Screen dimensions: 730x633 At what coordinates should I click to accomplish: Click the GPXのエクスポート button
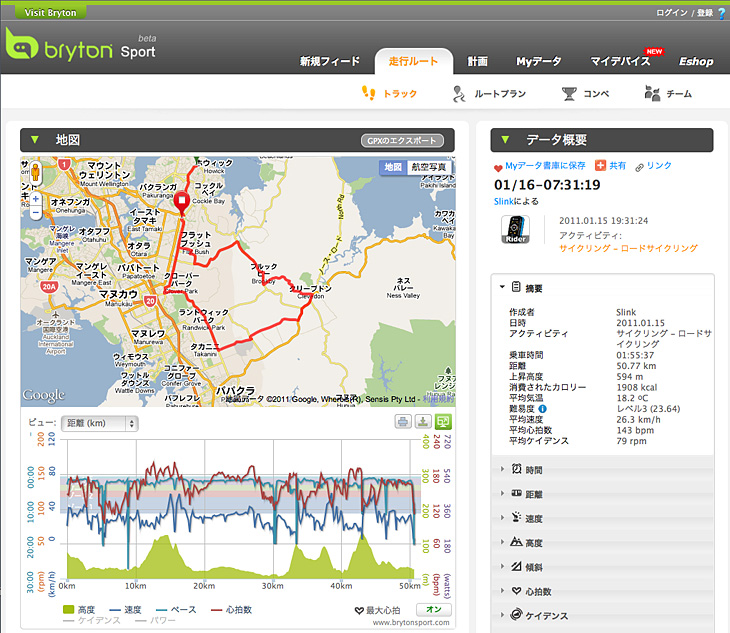pos(402,141)
